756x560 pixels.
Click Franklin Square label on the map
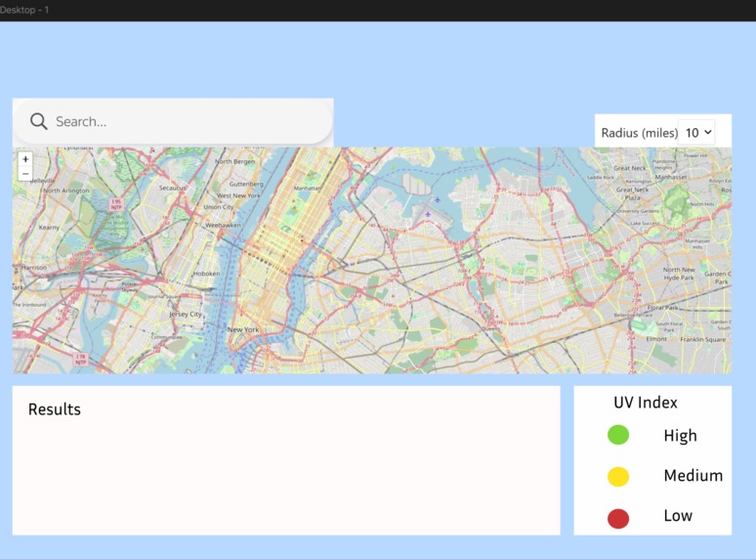(x=703, y=339)
